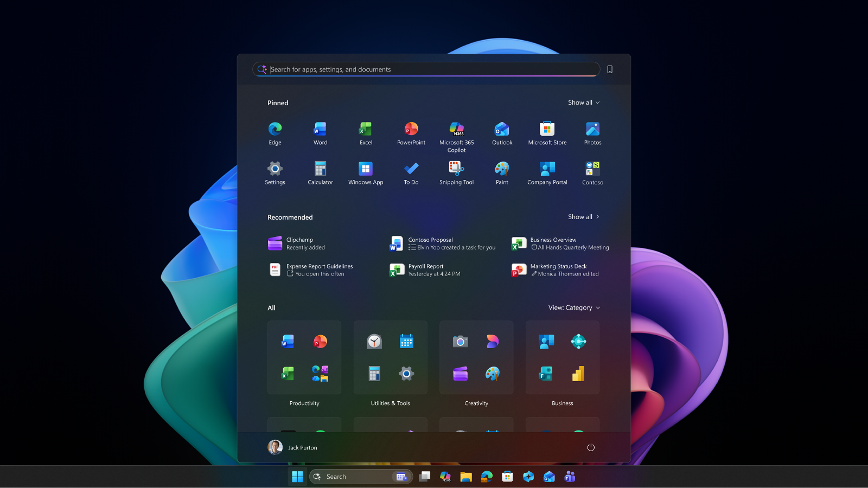Launch the To Do pinned app
The image size is (868, 488).
411,174
